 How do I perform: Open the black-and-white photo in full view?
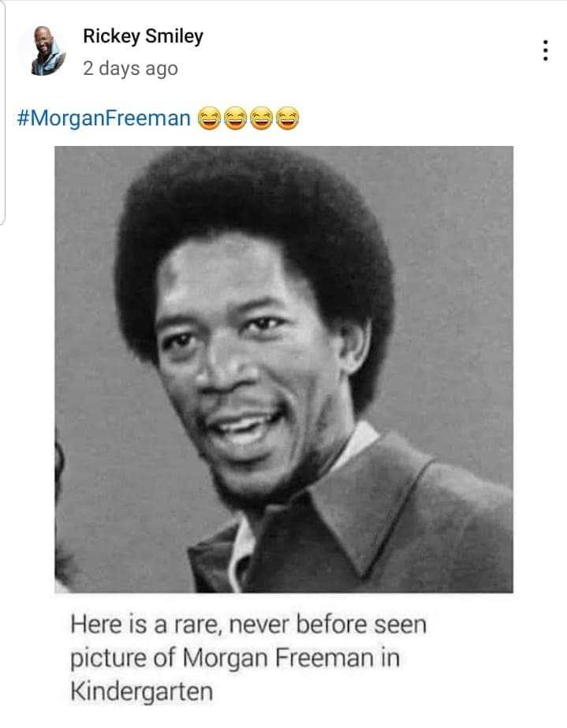click(x=284, y=369)
